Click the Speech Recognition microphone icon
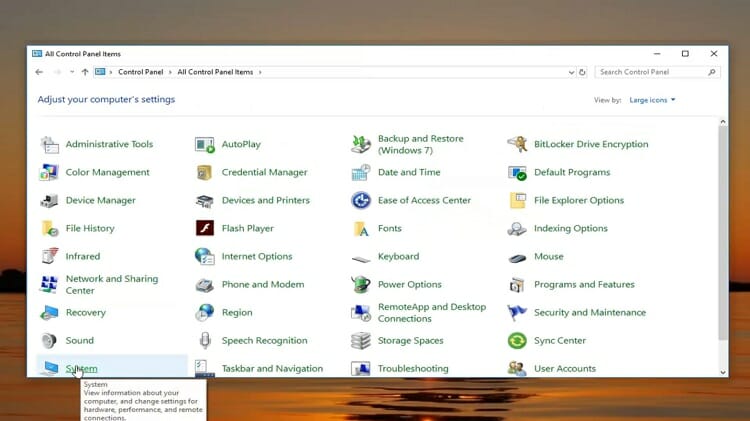Image resolution: width=750 pixels, height=421 pixels. pyautogui.click(x=205, y=341)
